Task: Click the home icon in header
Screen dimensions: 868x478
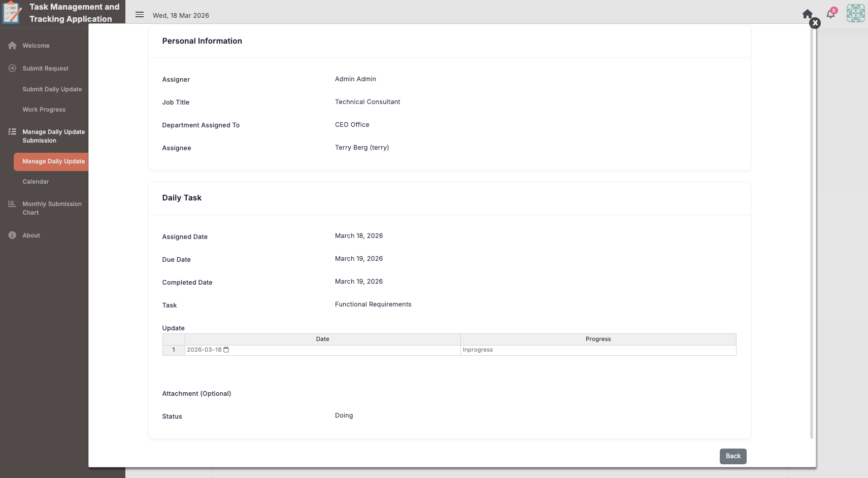Action: pyautogui.click(x=807, y=14)
